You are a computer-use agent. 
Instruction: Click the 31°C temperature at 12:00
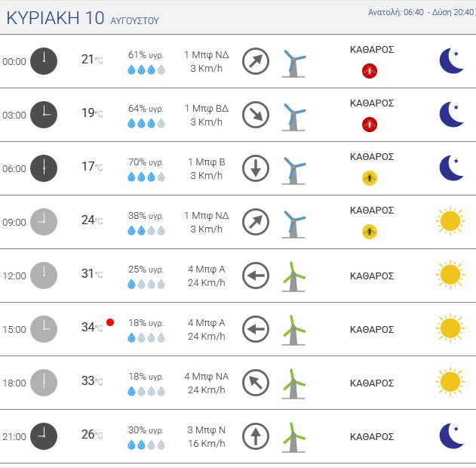pyautogui.click(x=92, y=274)
